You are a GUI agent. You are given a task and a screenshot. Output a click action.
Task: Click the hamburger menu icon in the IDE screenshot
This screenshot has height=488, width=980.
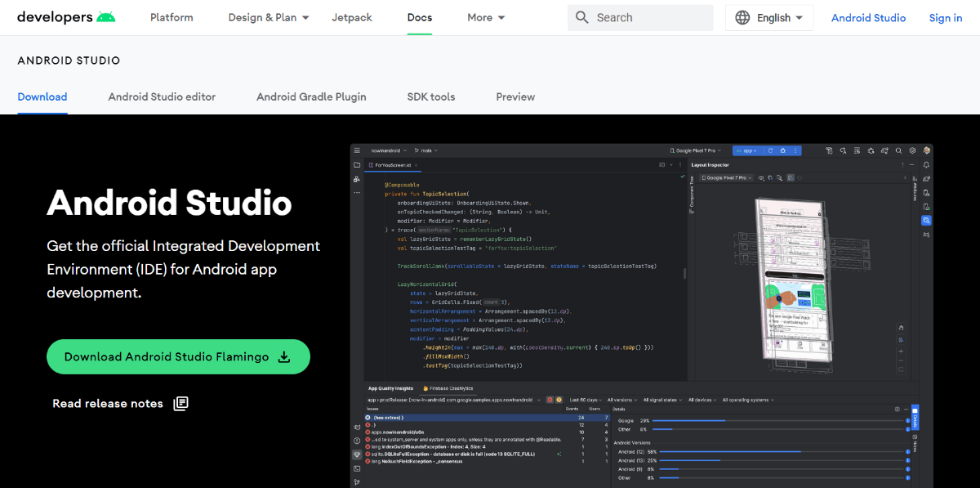(357, 150)
